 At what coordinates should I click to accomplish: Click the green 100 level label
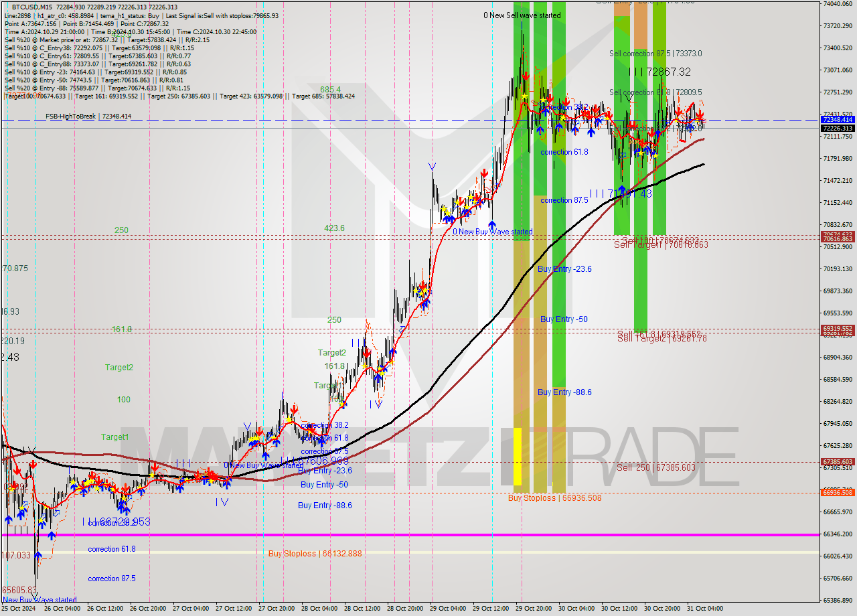click(123, 400)
